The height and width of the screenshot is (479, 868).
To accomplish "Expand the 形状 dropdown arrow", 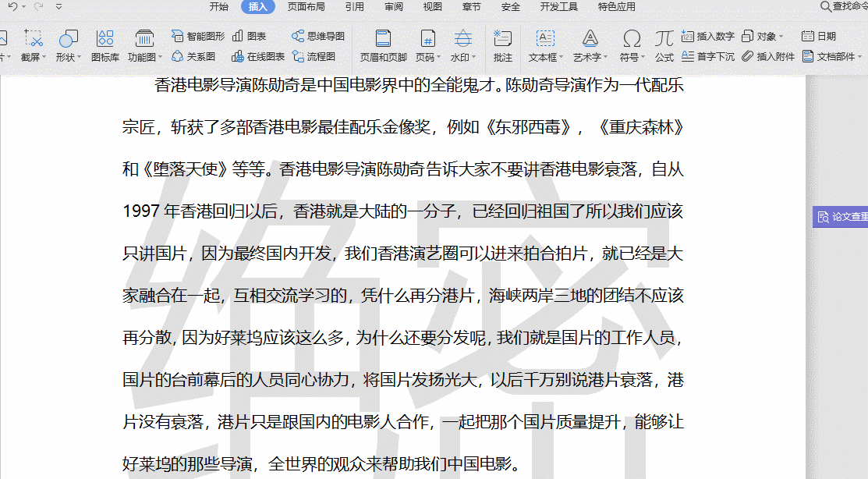I will coord(79,57).
